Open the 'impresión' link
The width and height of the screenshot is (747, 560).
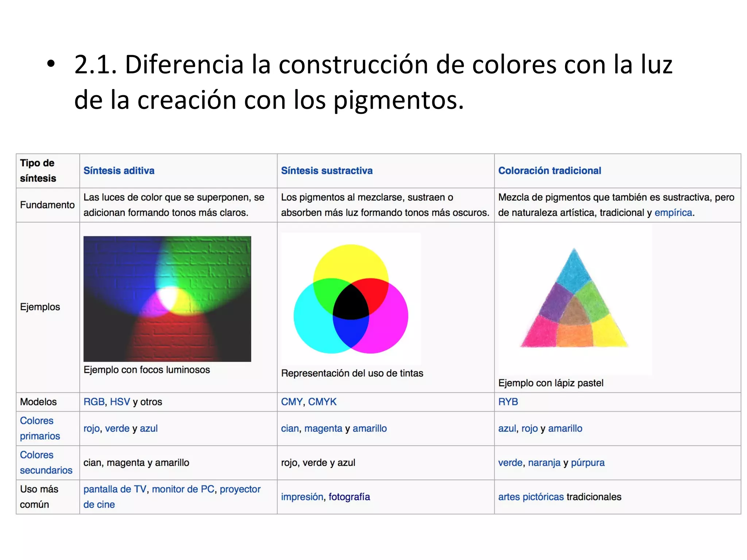point(302,497)
